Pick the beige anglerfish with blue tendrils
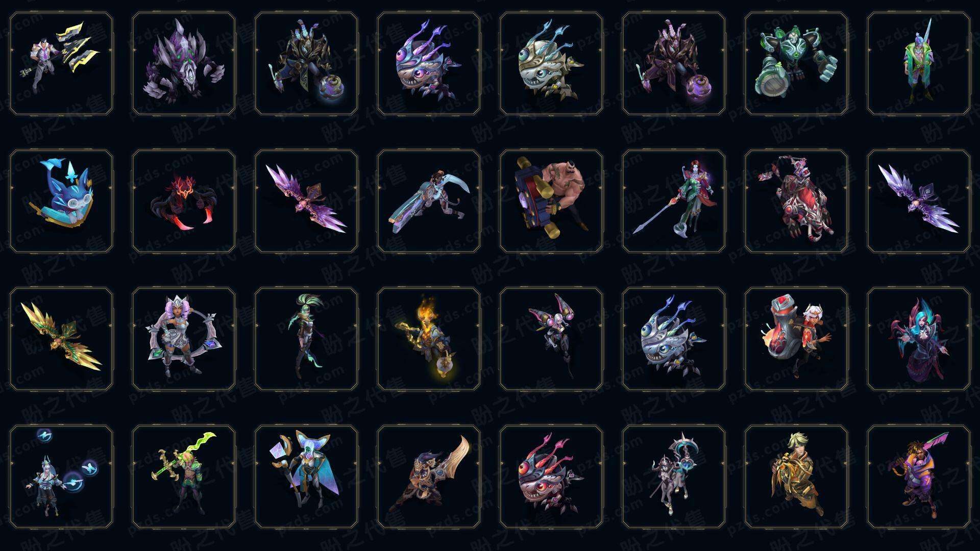This screenshot has height=551, width=980. pos(551,64)
